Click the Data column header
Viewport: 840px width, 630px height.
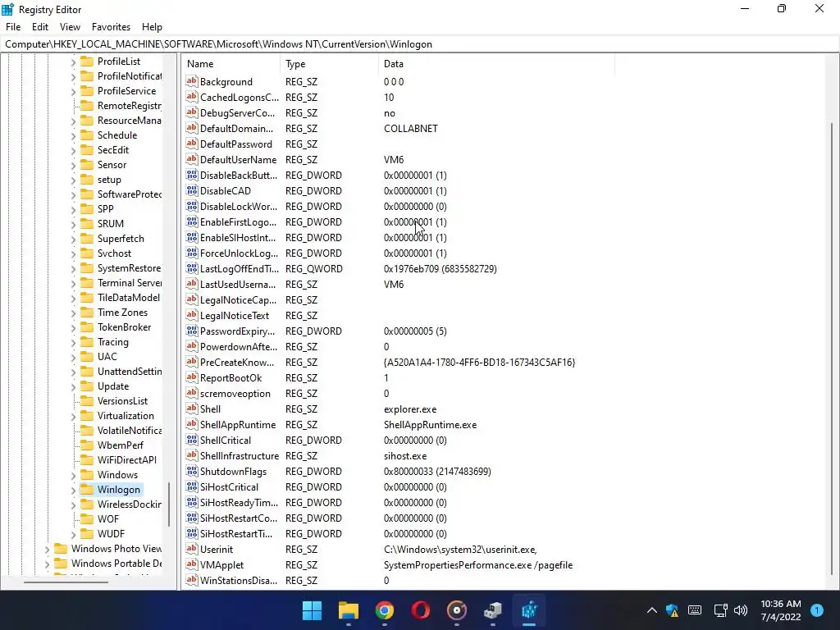[x=496, y=64]
